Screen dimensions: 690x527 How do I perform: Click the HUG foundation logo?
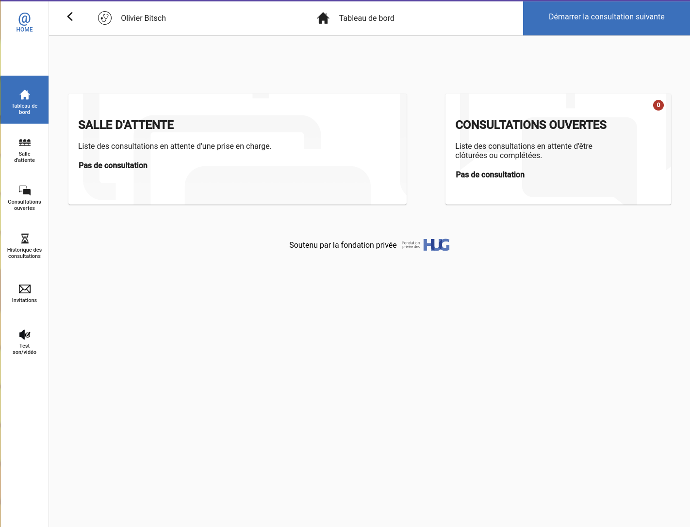[436, 245]
